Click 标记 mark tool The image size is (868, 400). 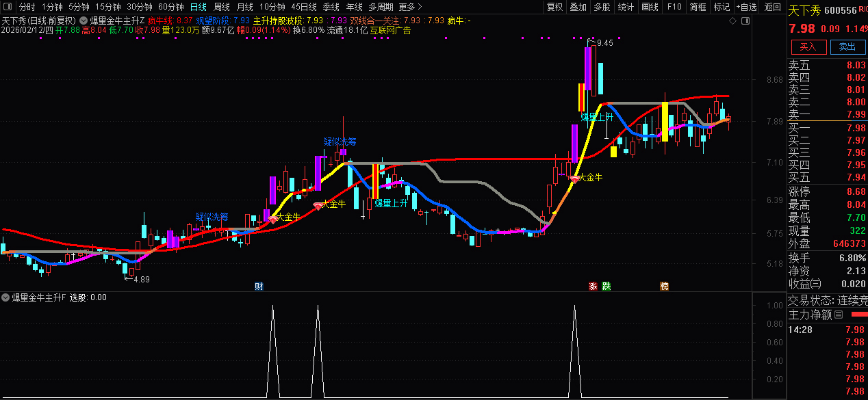(722, 7)
